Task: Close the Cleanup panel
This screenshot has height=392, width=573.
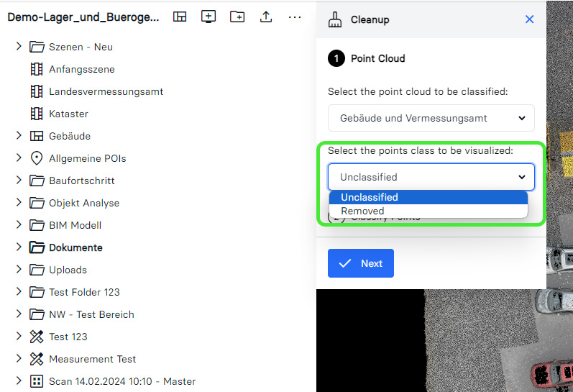Action: (x=530, y=19)
